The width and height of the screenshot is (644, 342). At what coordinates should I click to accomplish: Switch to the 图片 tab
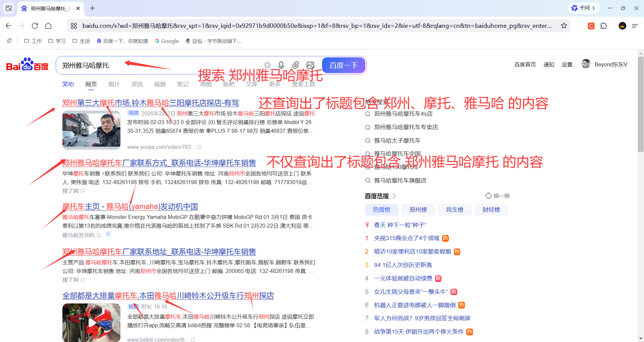(114, 84)
